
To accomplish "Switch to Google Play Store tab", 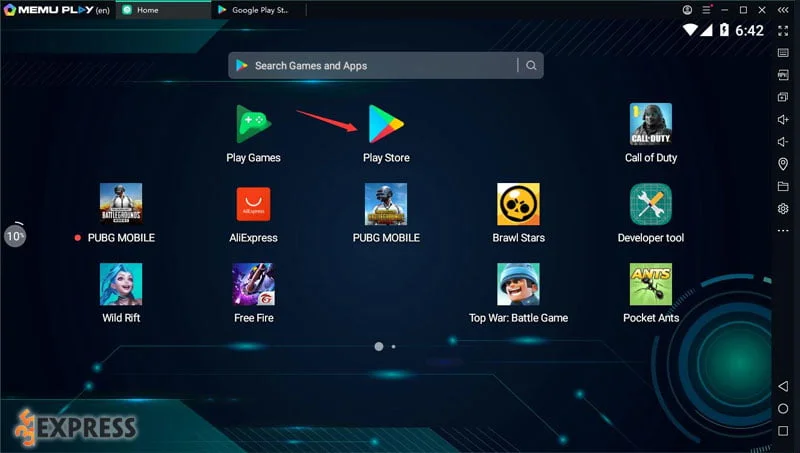I will pyautogui.click(x=258, y=10).
